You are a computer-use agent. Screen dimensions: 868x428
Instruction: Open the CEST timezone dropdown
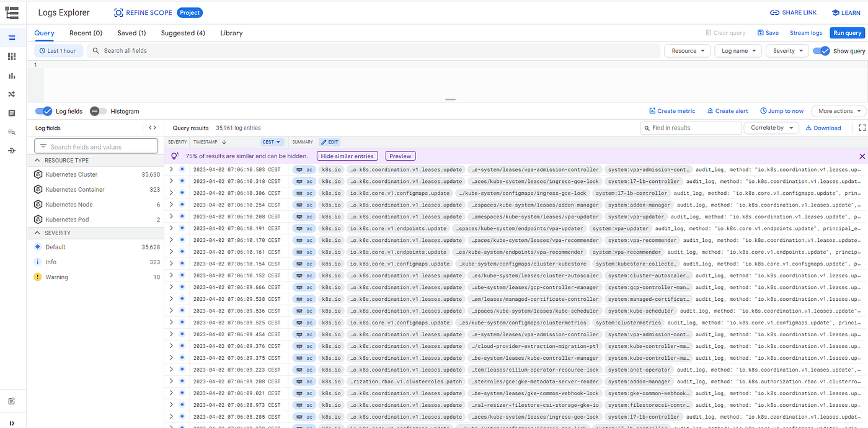(272, 142)
